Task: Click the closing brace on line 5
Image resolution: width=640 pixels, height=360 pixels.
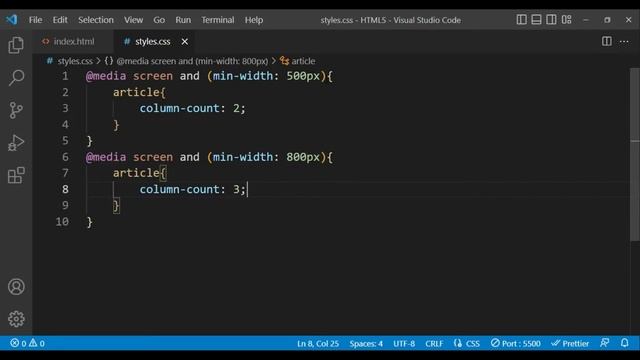Action: [90, 141]
